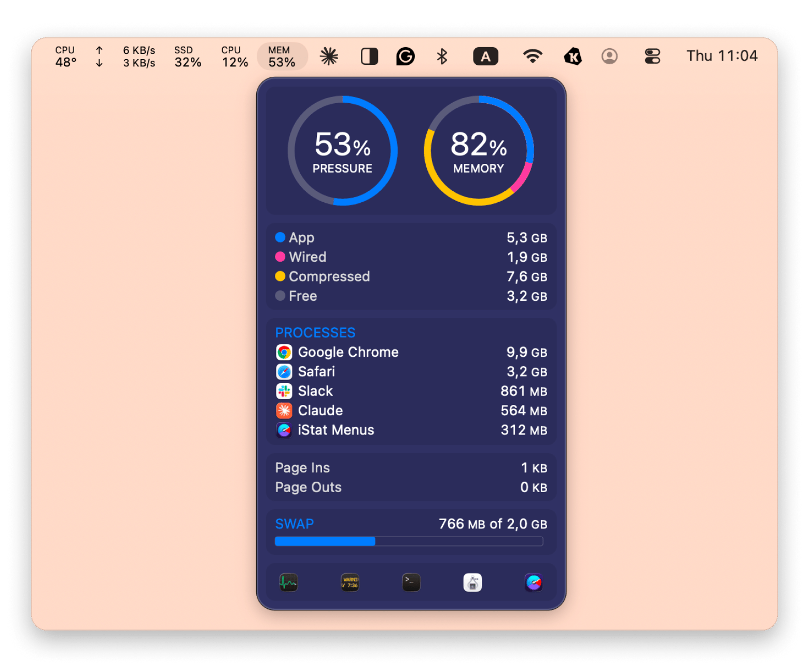Open Activity Monitor from bottom shortcuts
Image resolution: width=809 pixels, height=672 pixels.
(x=288, y=582)
